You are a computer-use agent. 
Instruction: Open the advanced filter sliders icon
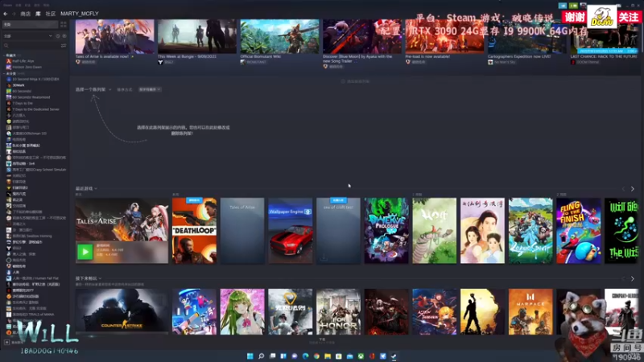pyautogui.click(x=64, y=46)
